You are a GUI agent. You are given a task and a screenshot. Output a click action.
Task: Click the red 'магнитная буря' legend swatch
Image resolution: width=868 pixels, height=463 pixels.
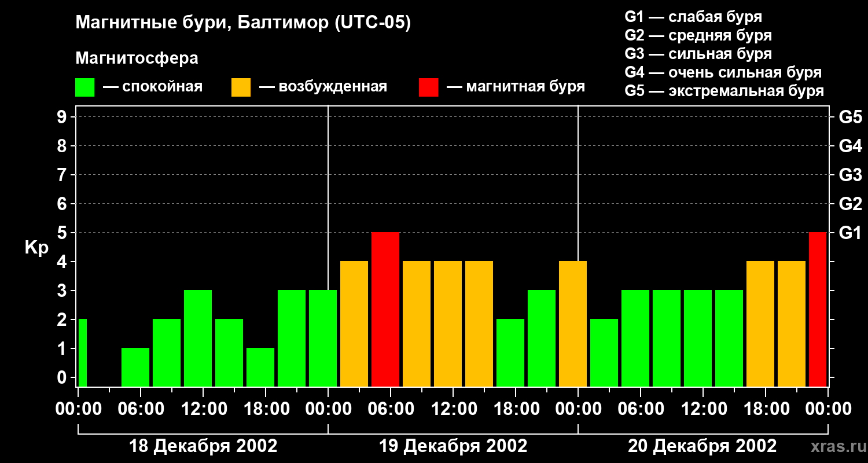pos(428,87)
